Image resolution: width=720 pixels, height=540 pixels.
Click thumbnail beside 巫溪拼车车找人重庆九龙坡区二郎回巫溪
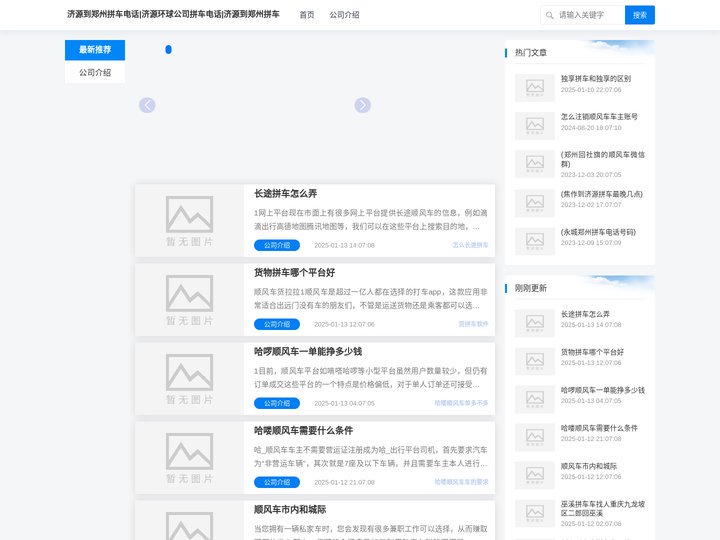tap(534, 513)
